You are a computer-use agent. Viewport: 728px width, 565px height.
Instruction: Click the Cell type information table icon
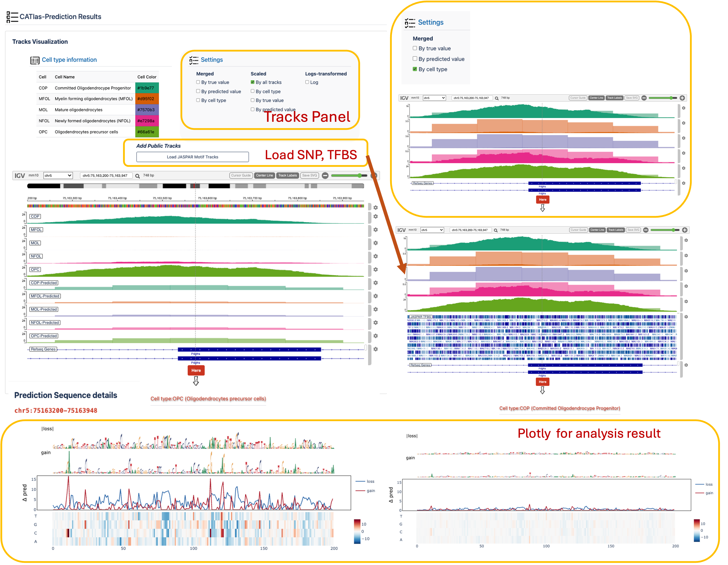(x=35, y=61)
